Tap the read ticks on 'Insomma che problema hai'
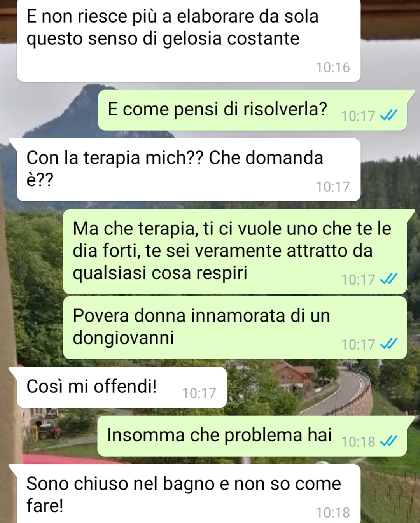 (388, 441)
